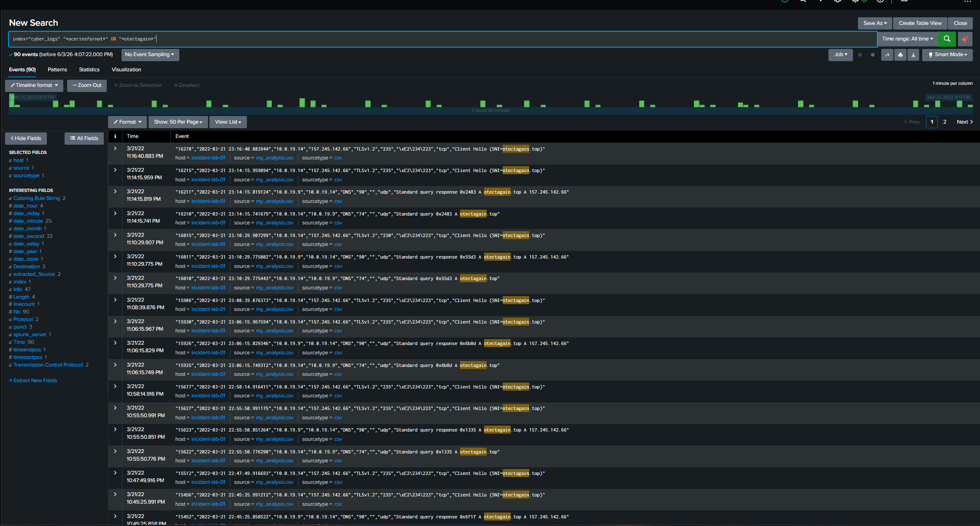Select the sourcetype field in sidebar

click(26, 175)
